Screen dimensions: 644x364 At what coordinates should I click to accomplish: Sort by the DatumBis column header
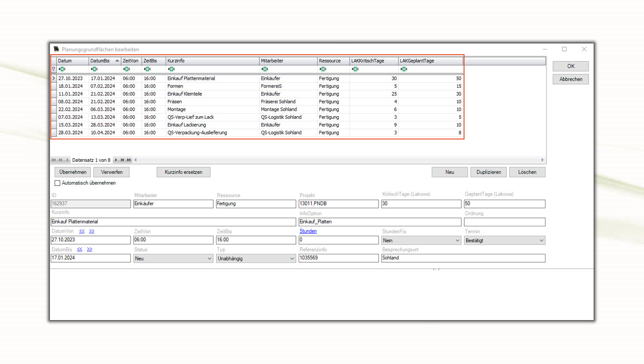pyautogui.click(x=100, y=61)
